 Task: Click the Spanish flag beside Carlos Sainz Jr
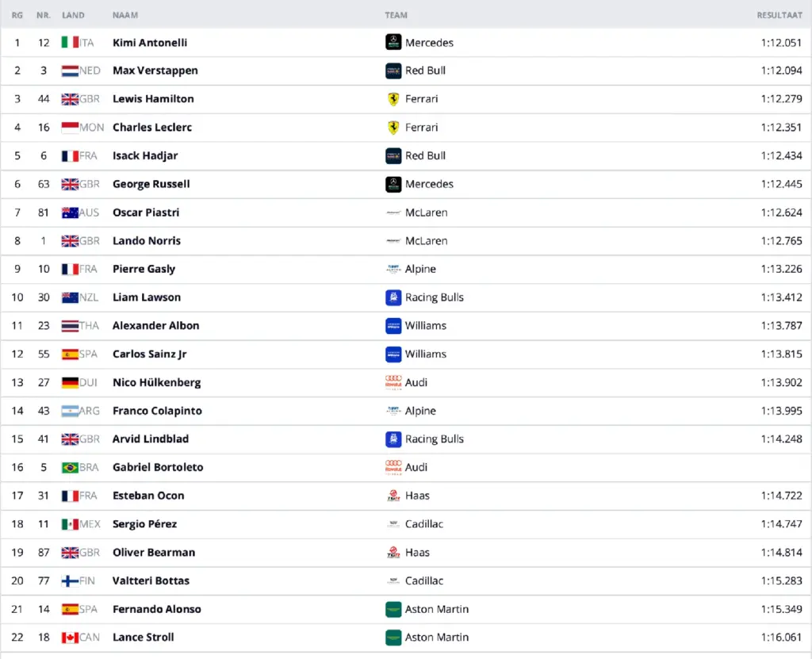[70, 354]
